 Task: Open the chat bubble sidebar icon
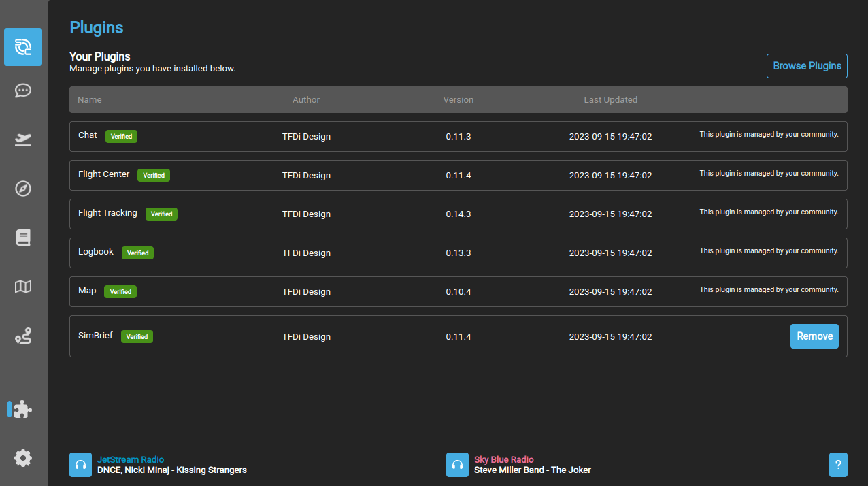pos(23,91)
